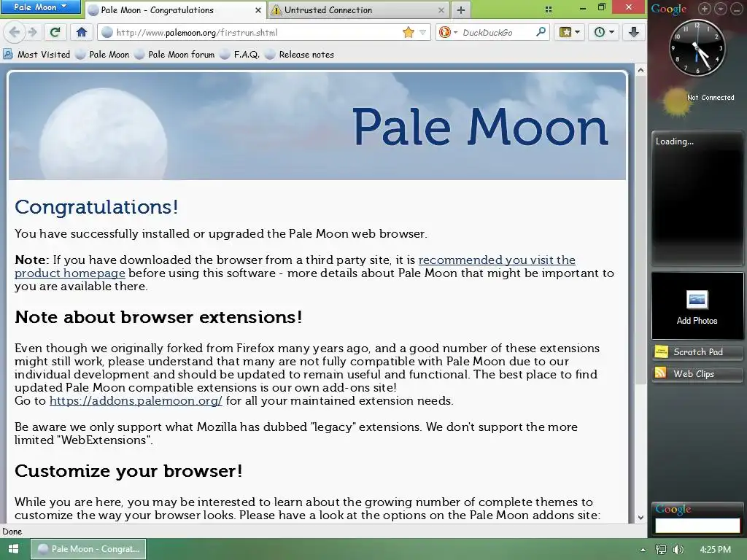The height and width of the screenshot is (560, 747).
Task: Open the https://addons.palemoon.org/ link
Action: coord(136,400)
